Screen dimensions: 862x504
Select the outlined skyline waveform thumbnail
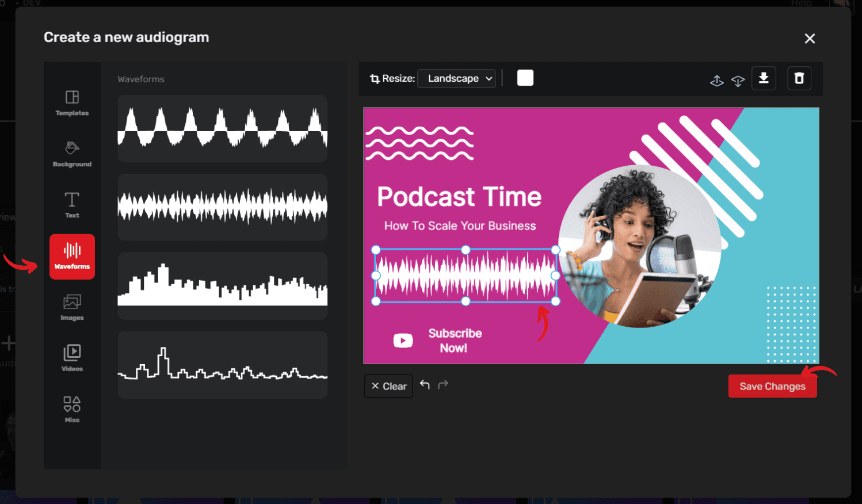222,365
